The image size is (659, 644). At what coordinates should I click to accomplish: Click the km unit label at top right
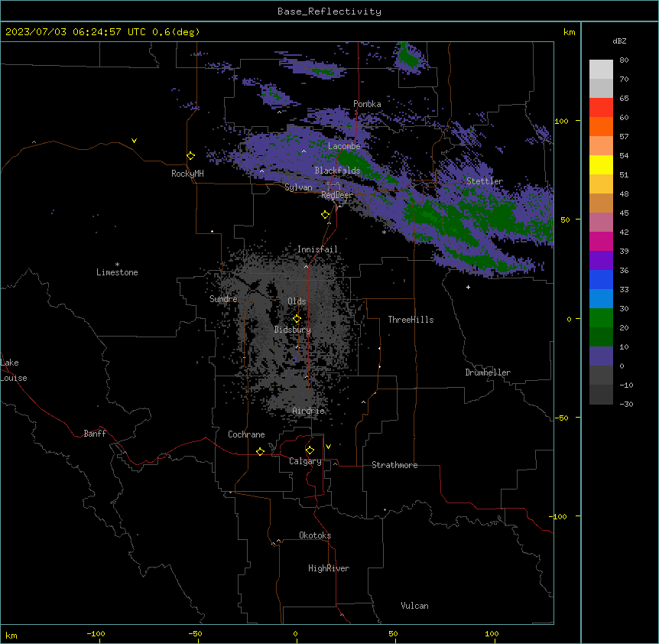(x=569, y=32)
